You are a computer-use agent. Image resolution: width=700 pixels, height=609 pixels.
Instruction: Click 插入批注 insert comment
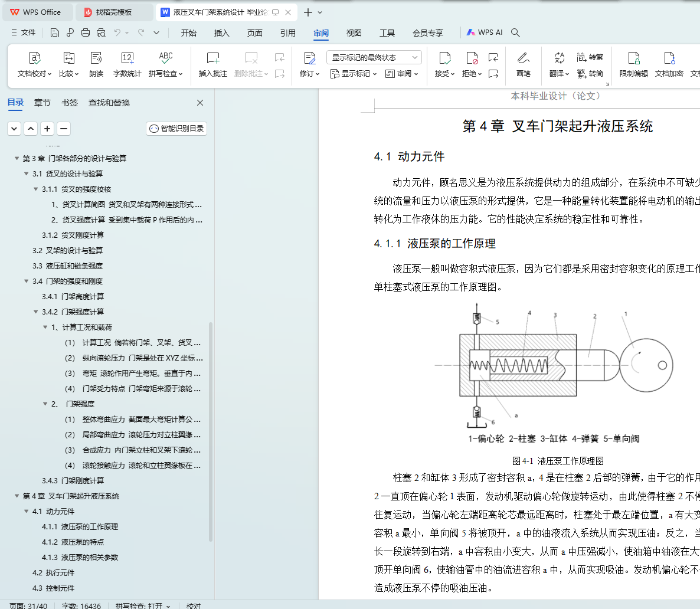click(x=213, y=64)
